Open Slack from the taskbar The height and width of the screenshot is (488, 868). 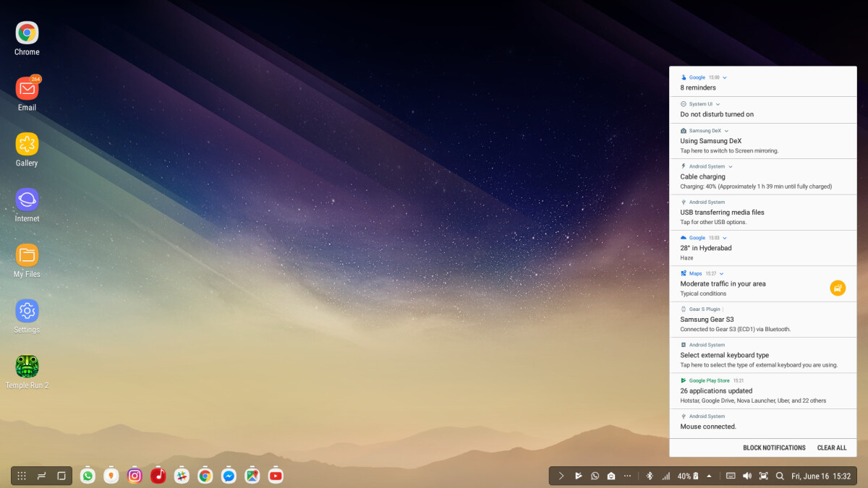coord(182,476)
